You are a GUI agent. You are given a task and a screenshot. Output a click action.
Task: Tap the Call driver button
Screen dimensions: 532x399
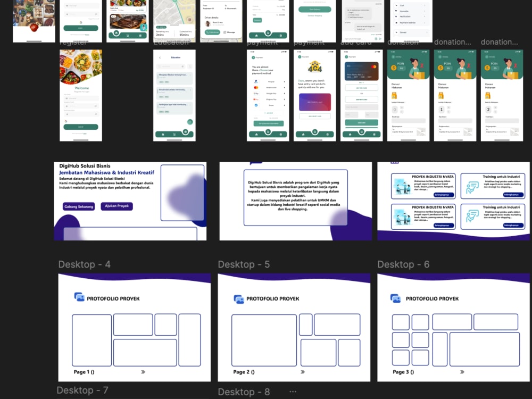(x=212, y=32)
